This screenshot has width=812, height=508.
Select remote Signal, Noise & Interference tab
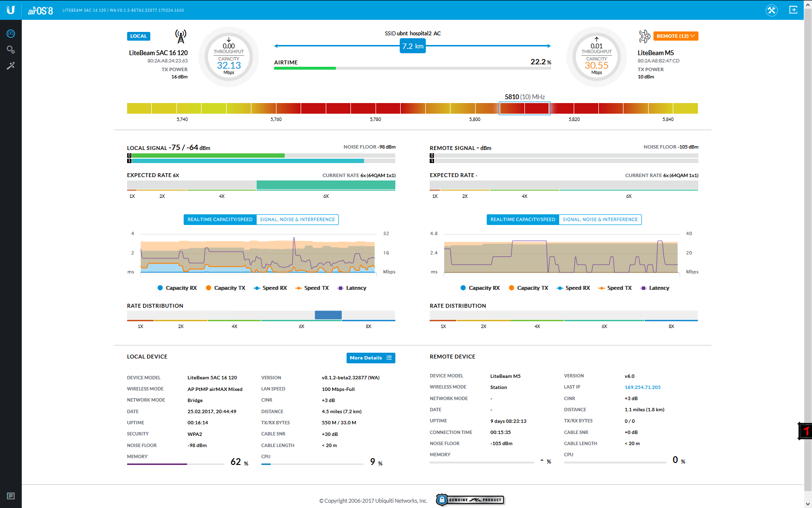pos(600,220)
